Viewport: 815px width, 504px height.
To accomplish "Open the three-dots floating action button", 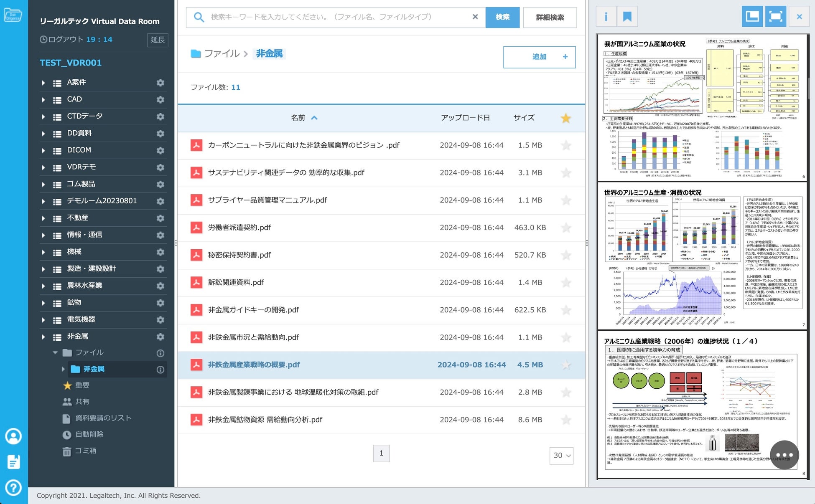I will [x=784, y=455].
